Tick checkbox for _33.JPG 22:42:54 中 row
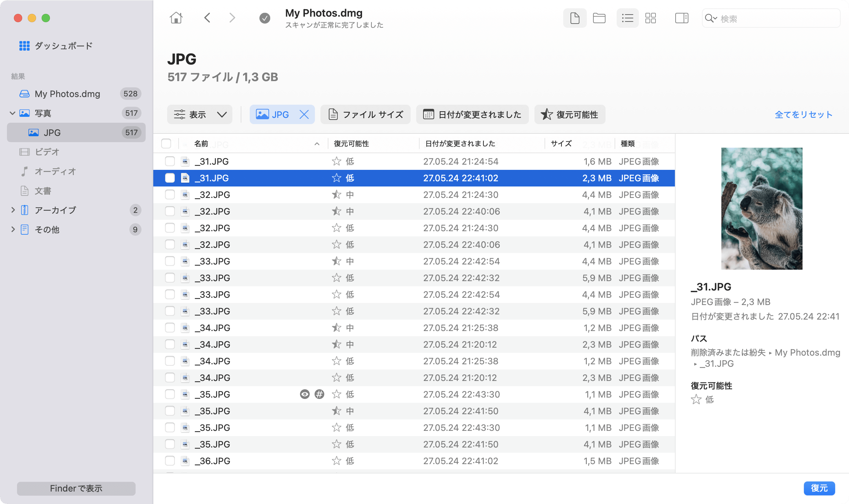This screenshot has height=504, width=849. tap(170, 261)
